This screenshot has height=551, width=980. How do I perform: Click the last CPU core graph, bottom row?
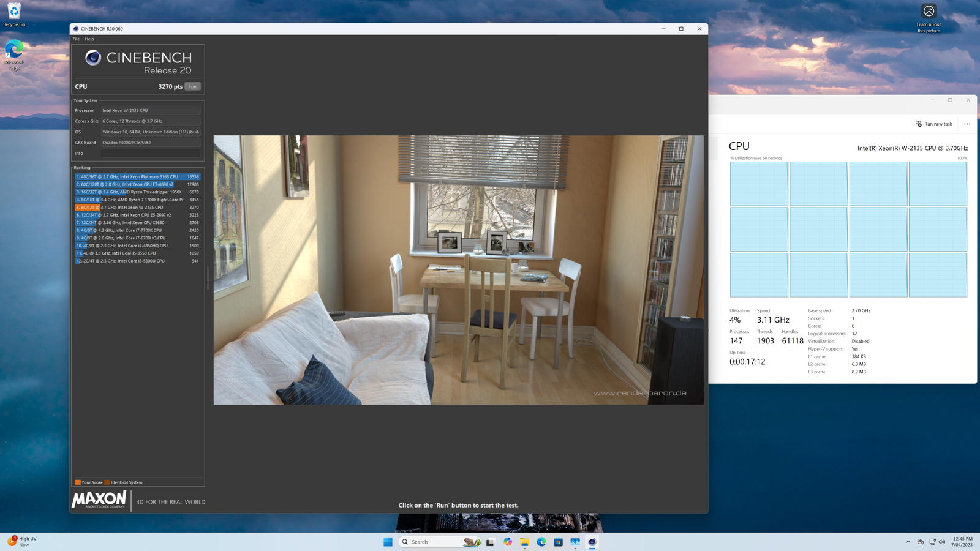click(938, 275)
